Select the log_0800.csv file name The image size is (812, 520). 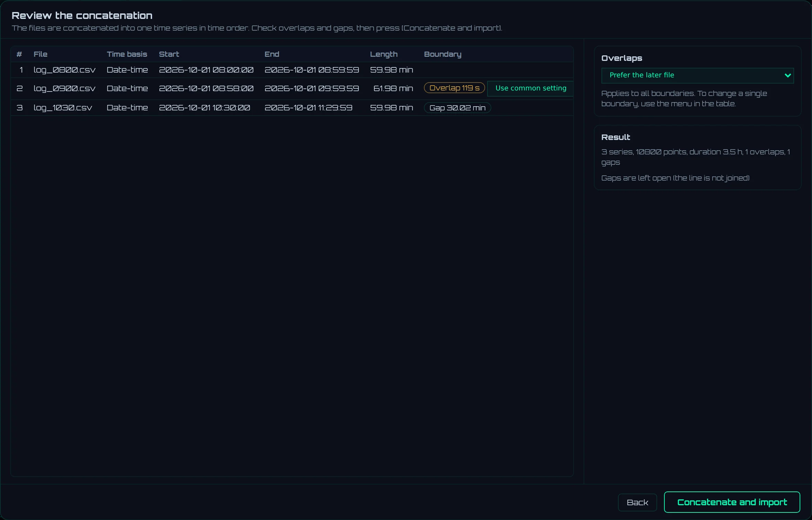coord(64,70)
